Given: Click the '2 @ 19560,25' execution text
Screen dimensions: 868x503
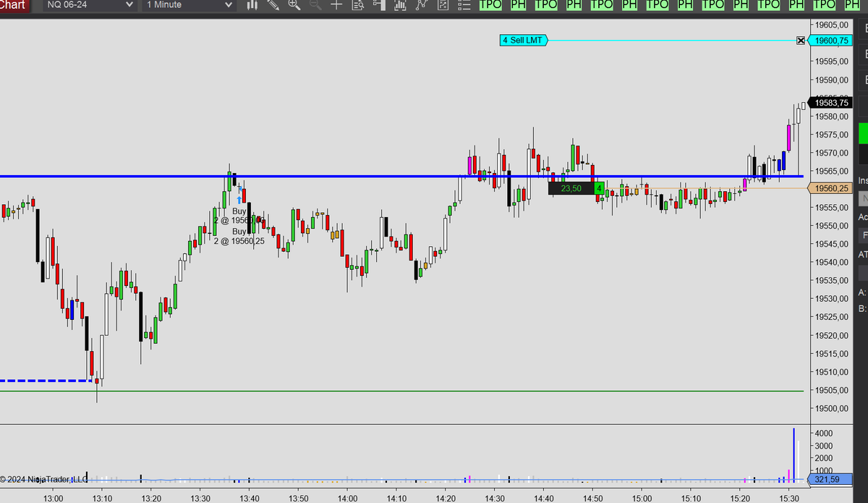Looking at the screenshot, I should pyautogui.click(x=239, y=241).
